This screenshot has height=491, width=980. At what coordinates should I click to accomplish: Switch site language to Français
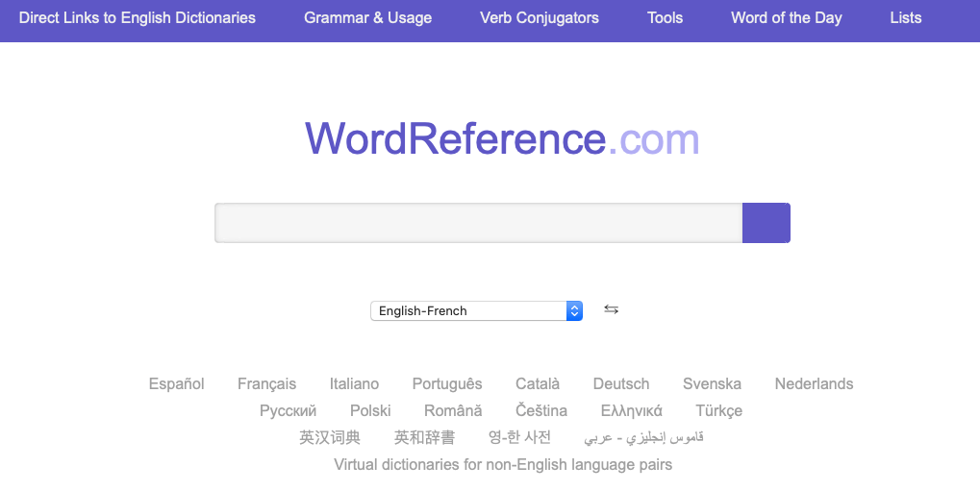coord(266,383)
